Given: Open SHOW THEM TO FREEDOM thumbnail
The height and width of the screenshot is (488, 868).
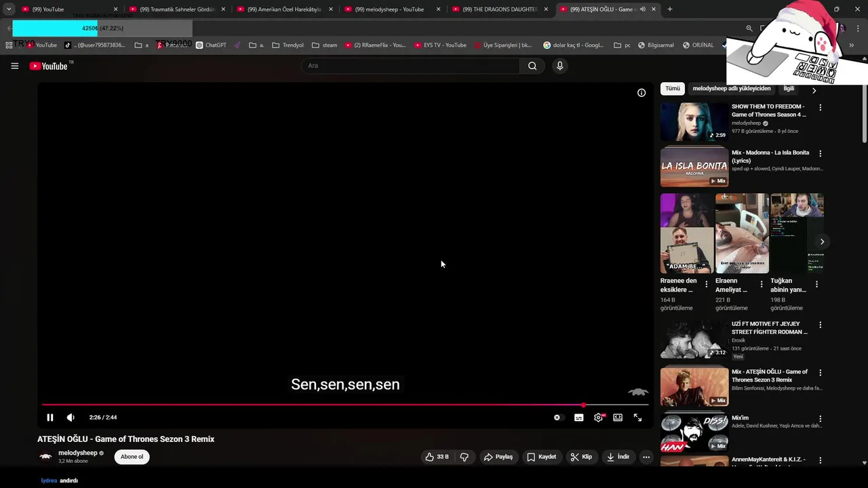Looking at the screenshot, I should pos(694,121).
